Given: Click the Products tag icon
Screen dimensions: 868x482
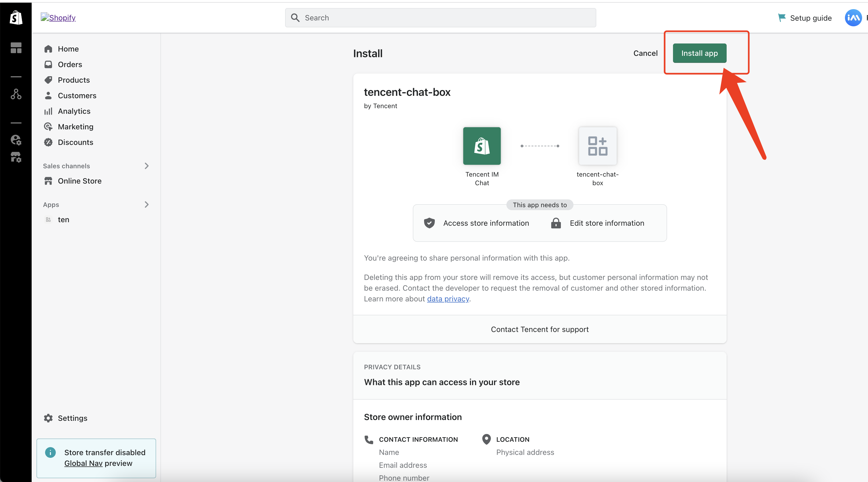Looking at the screenshot, I should 48,80.
